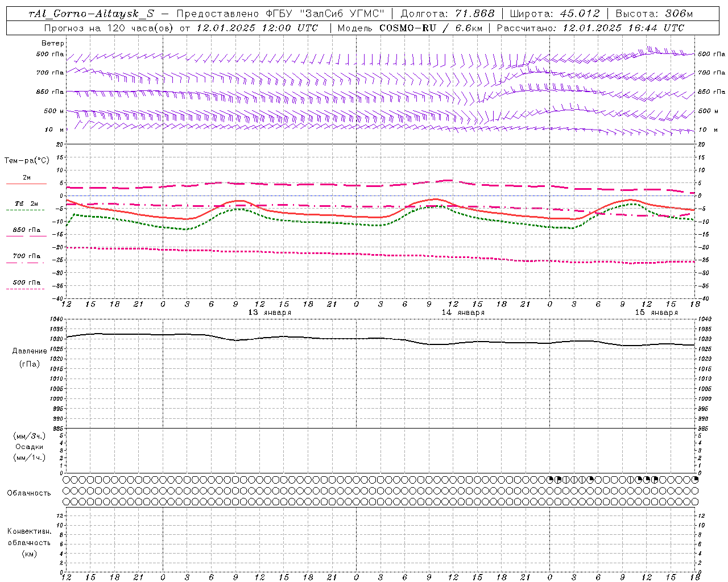Screen dimensions: 728x582
Task: Click the (км) convective height unit label
Action: [30, 554]
